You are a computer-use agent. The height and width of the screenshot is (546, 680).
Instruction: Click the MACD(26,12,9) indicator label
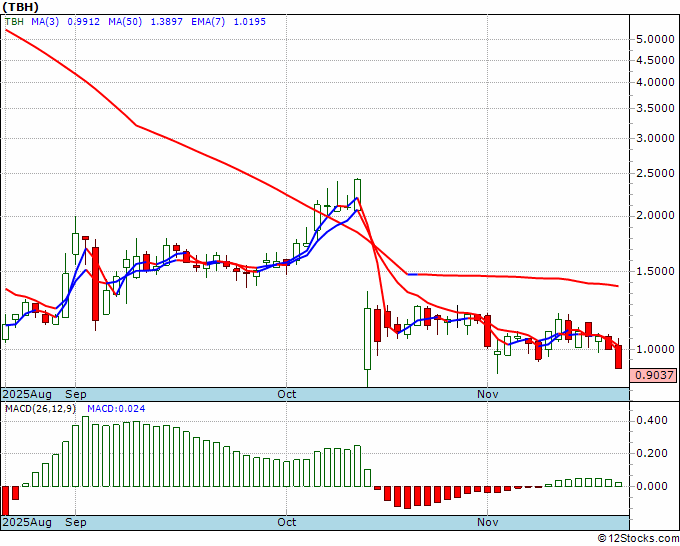[x=40, y=409]
